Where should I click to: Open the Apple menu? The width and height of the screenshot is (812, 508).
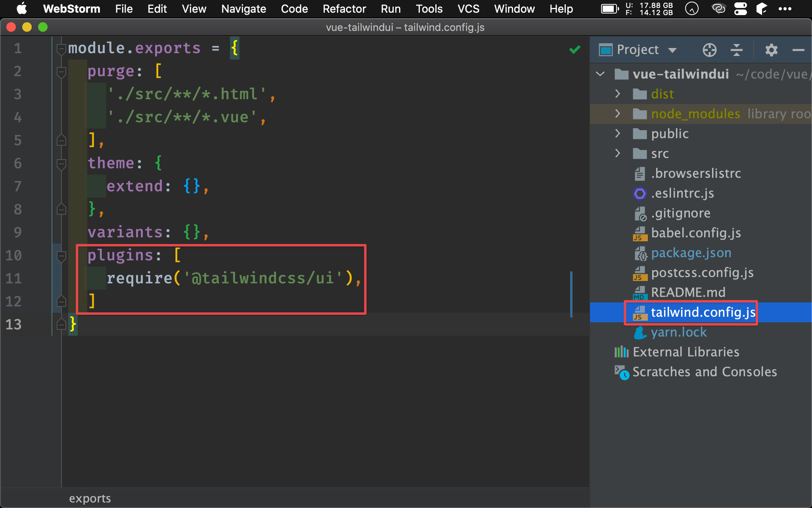22,8
